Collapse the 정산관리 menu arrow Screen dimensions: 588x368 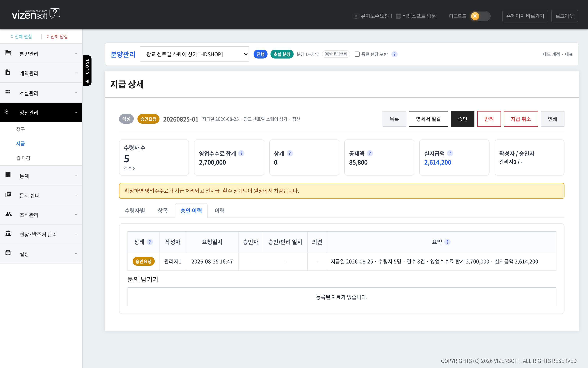76,112
